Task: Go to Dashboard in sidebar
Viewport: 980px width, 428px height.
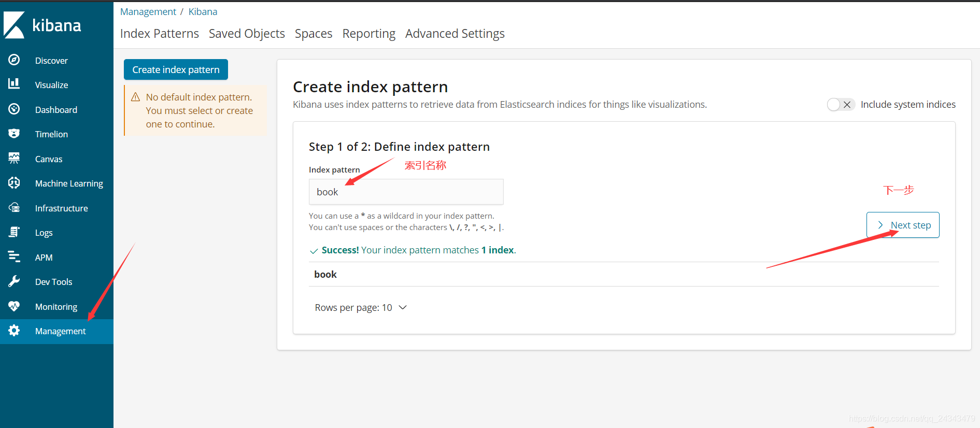Action: tap(56, 110)
